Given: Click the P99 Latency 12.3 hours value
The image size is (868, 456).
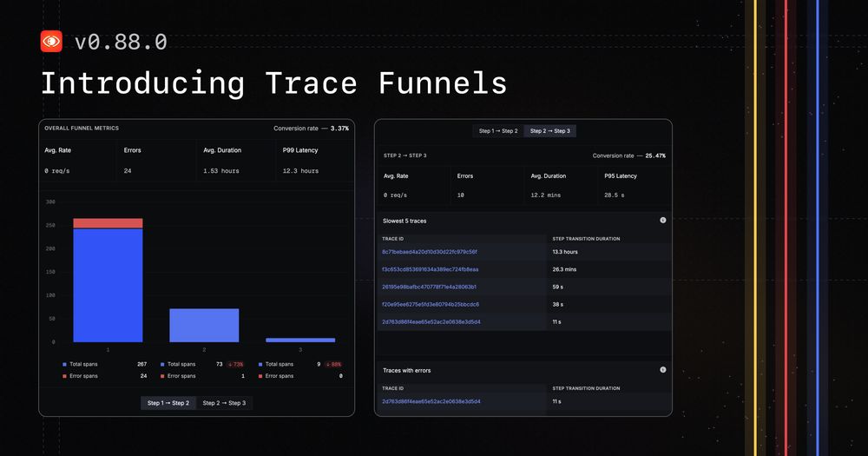Looking at the screenshot, I should [300, 171].
